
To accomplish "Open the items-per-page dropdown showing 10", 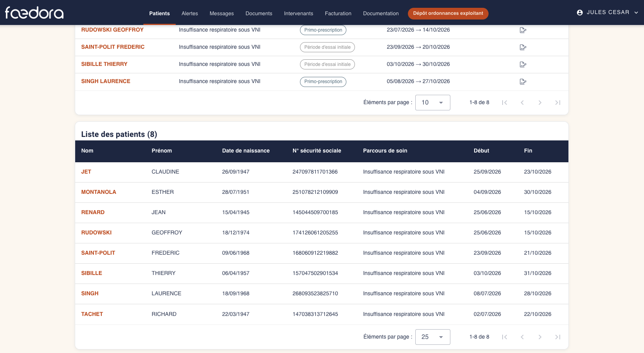I will click(x=432, y=103).
